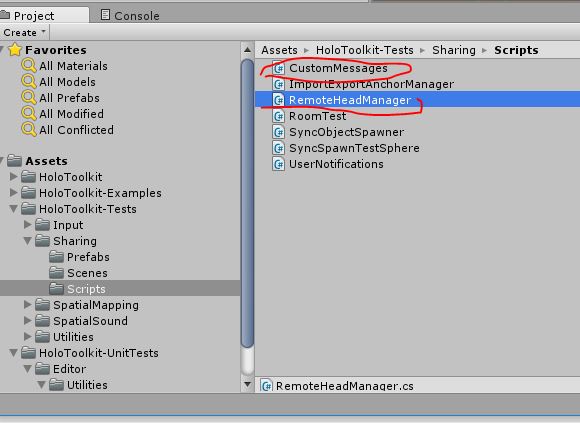Select the UserNotifications script name
This screenshot has width=580, height=423.
coord(336,164)
